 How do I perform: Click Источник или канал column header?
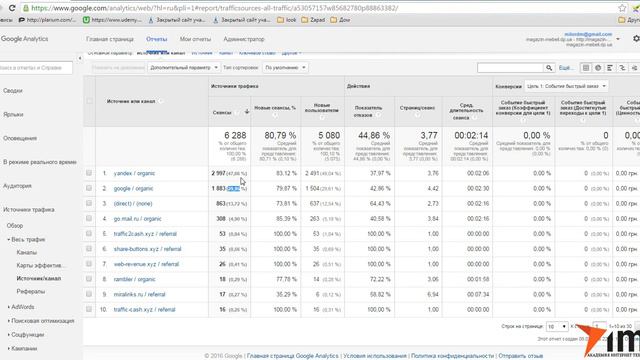[131, 101]
